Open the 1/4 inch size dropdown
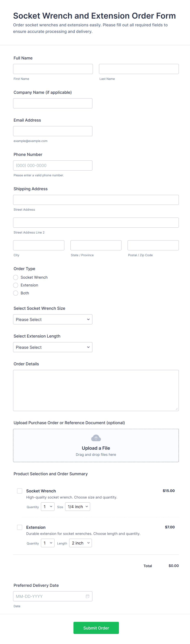This screenshot has height=644, width=190. tap(77, 506)
